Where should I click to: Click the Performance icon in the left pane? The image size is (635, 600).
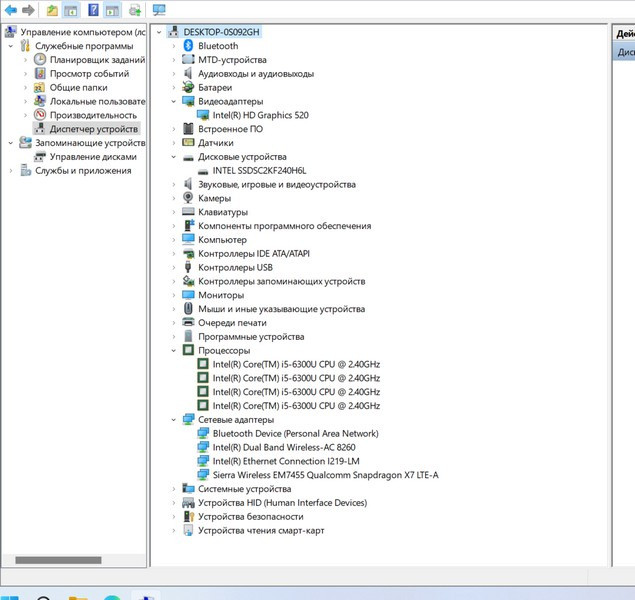pos(40,115)
